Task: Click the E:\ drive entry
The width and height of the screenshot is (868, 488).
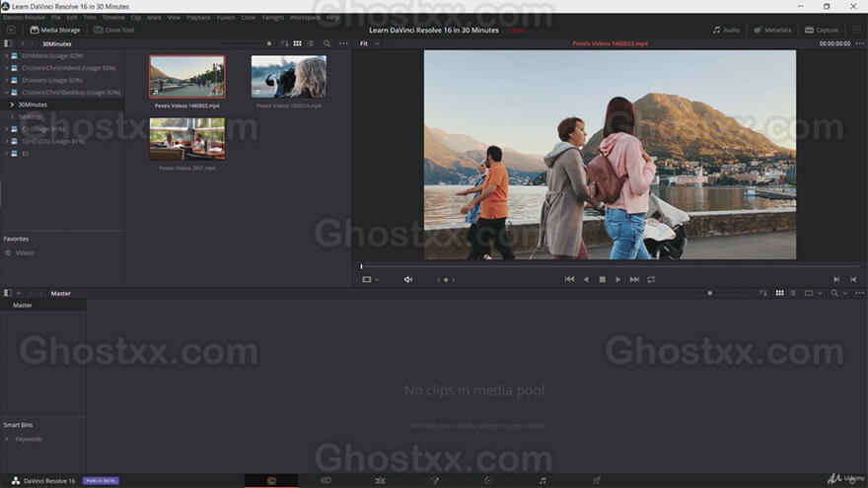Action: pos(26,153)
